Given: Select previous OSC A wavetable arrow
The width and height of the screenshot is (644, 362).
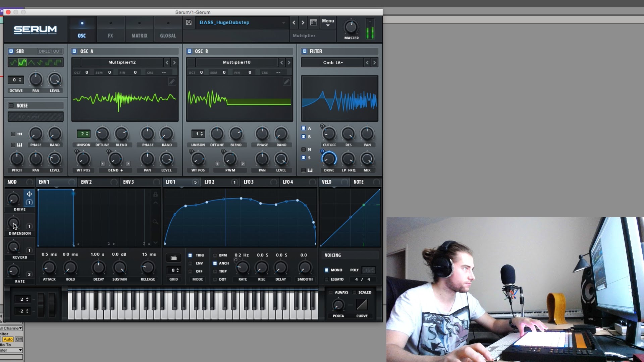Looking at the screenshot, I should click(x=167, y=62).
